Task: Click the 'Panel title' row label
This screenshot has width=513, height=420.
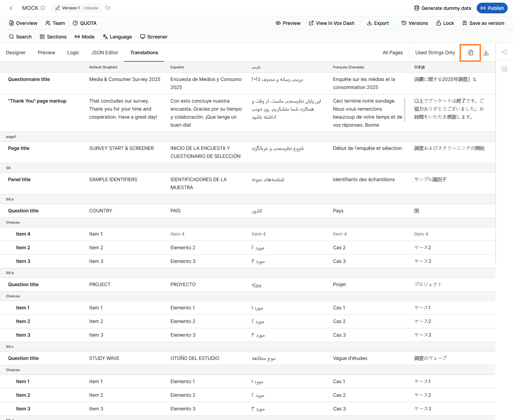Action: [19, 180]
